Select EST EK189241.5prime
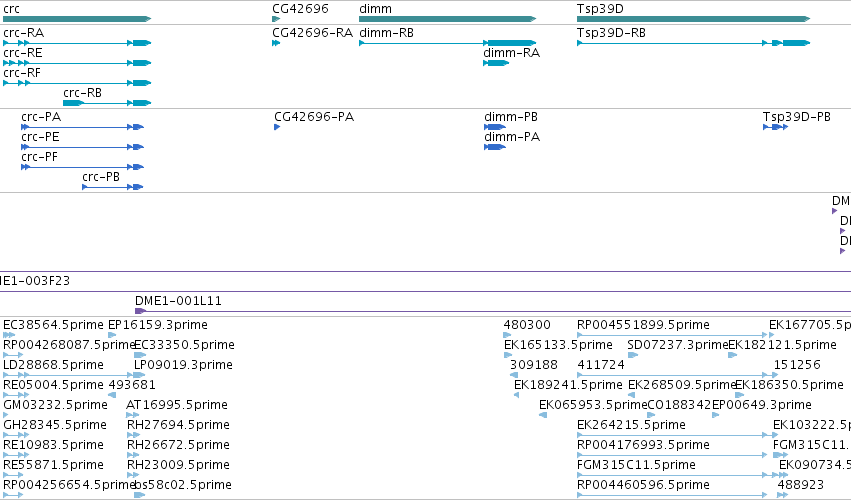The image size is (851, 500). (x=568, y=385)
